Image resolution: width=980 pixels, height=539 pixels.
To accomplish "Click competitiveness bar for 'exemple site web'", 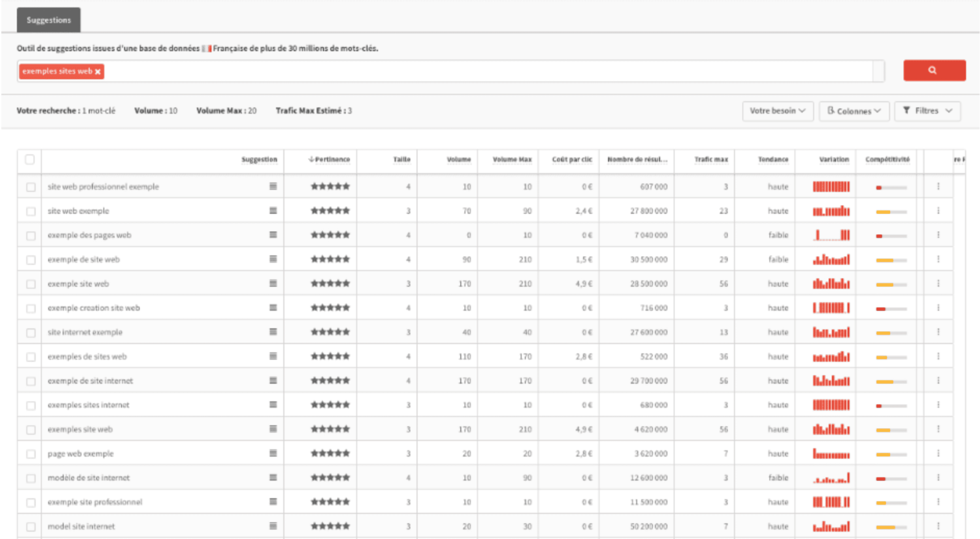I will 891,285.
